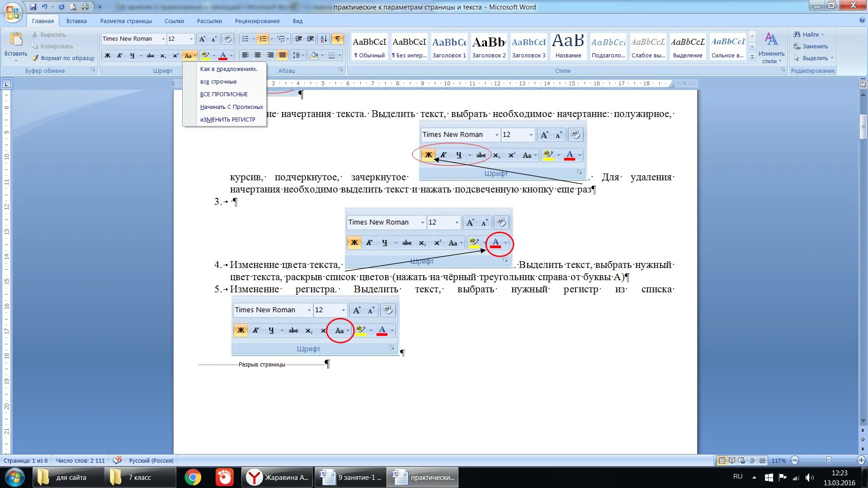Click the Bold formatting icon
The height and width of the screenshot is (488, 868).
(x=107, y=55)
